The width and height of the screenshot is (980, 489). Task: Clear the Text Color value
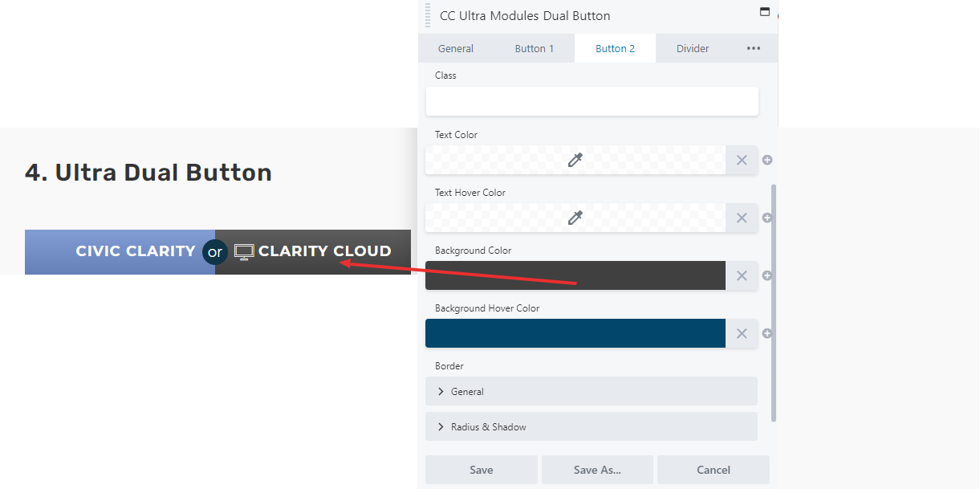pyautogui.click(x=742, y=160)
